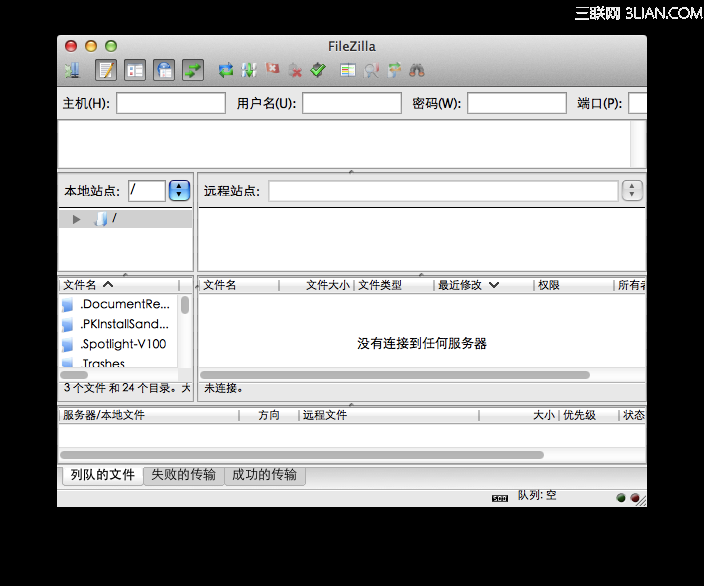Disconnect from the server icon
704x586 pixels.
pos(295,70)
